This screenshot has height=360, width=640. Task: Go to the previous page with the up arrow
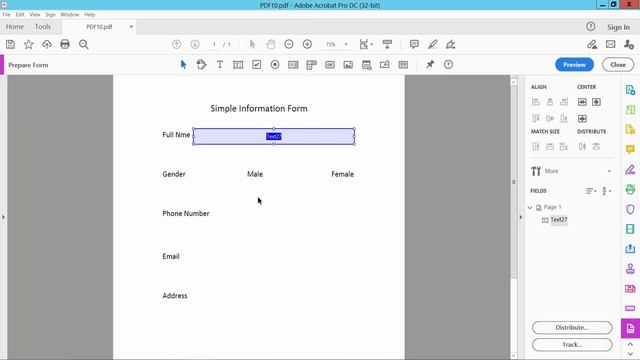[x=177, y=44]
